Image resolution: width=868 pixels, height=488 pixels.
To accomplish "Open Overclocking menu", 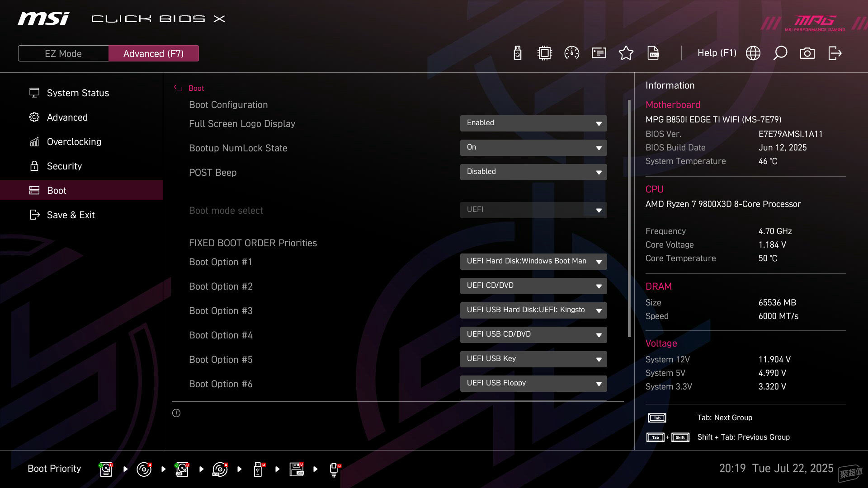I will [x=81, y=141].
